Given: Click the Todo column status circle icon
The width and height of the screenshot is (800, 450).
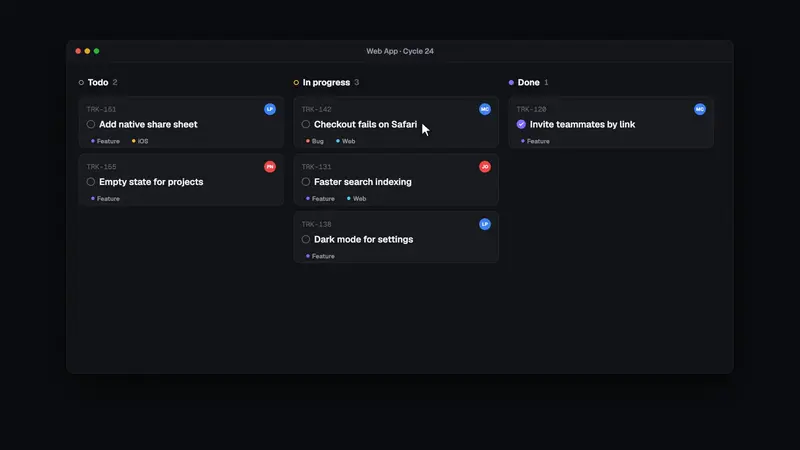Looking at the screenshot, I should pos(81,83).
